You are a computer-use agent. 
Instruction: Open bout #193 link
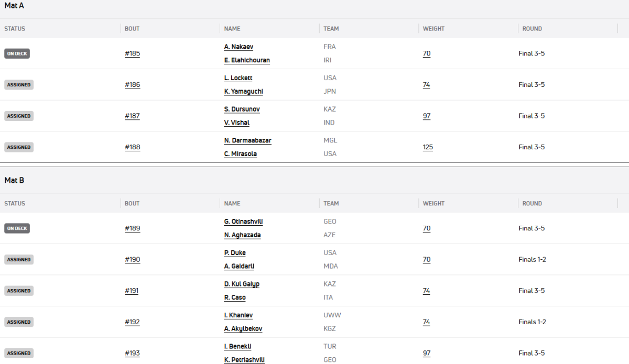132,353
